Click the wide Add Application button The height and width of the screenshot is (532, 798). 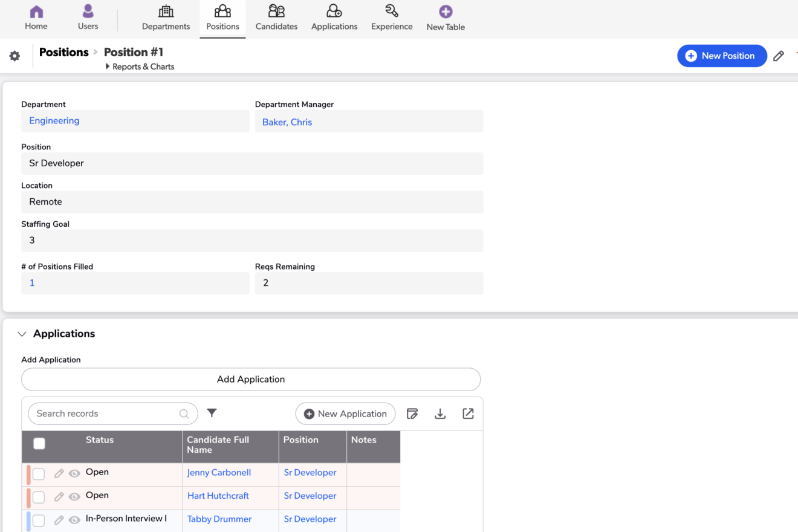251,380
